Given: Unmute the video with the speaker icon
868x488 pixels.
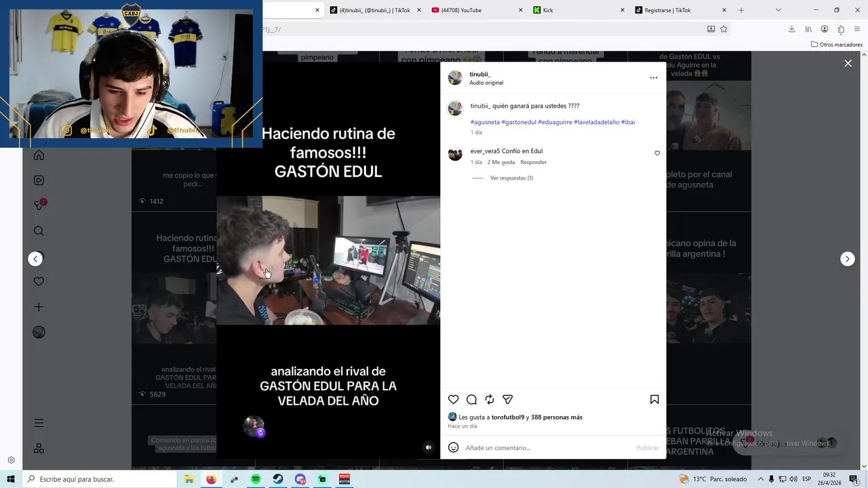Looking at the screenshot, I should (x=428, y=447).
